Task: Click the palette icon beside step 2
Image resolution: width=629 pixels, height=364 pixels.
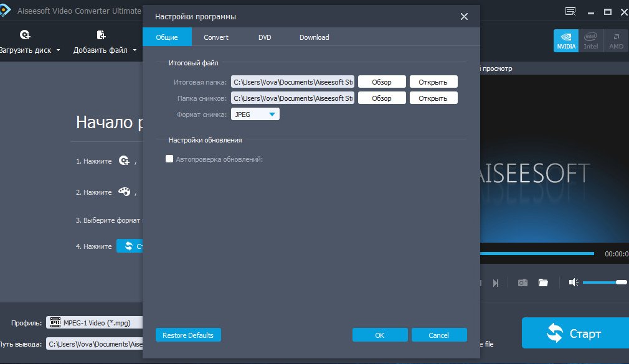Action: click(124, 192)
